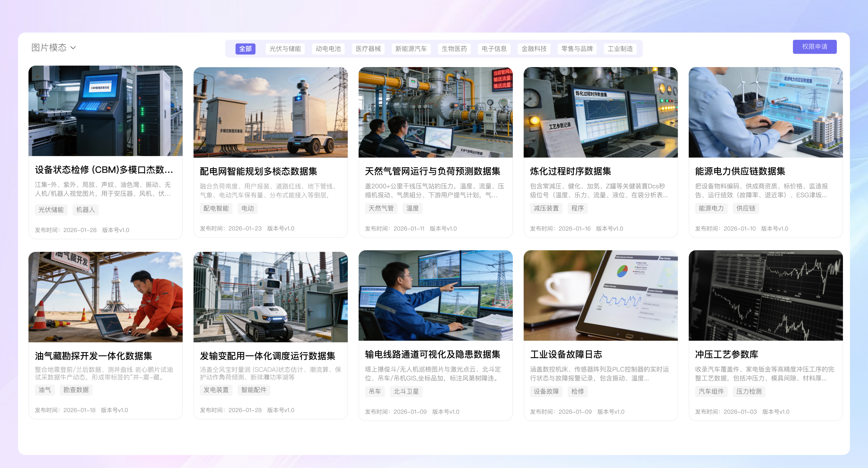Open the patrol robot substation thumbnail
Viewport: 868px width, 468px height.
coord(270,112)
